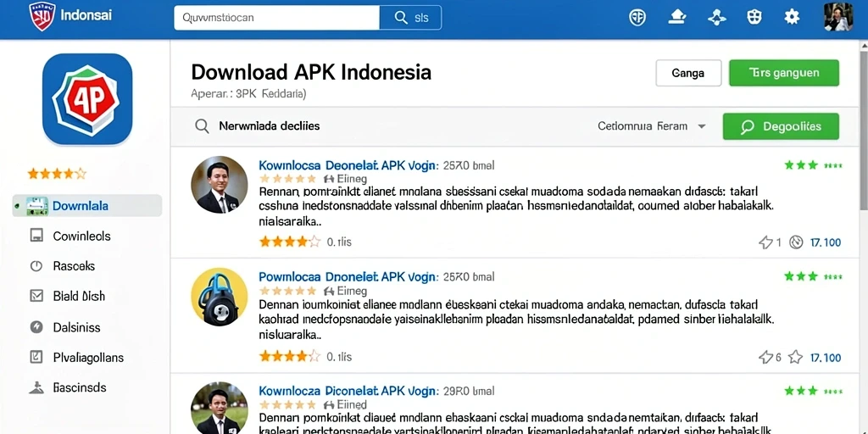Open the Kowinlocza Diconelat APK Vogn 29R0 link

click(348, 391)
